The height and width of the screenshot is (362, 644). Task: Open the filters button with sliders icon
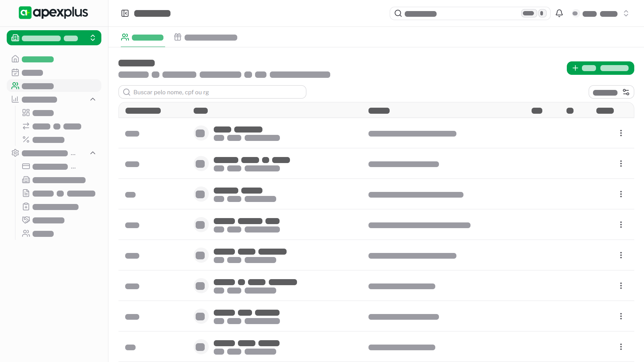point(611,92)
